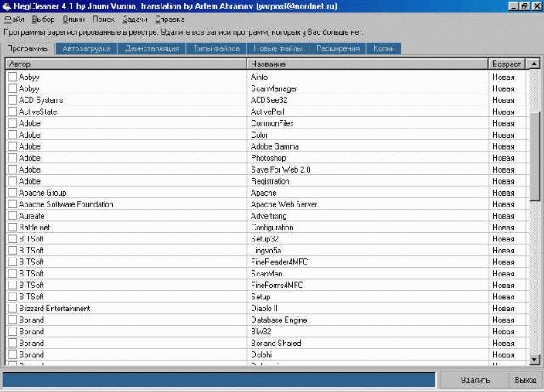Open the Выбор menu
Viewport: 544px width, 392px height.
[43, 20]
